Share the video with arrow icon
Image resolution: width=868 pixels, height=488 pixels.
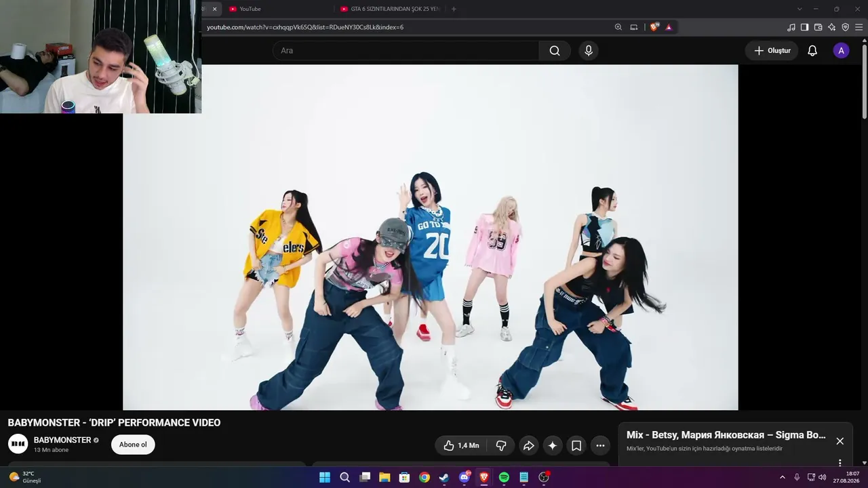click(528, 445)
